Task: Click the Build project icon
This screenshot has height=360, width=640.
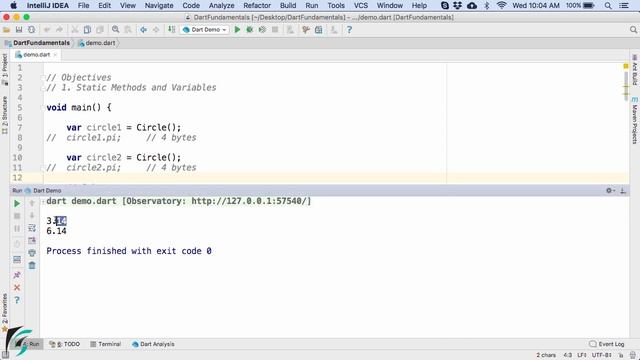Action: (171, 30)
